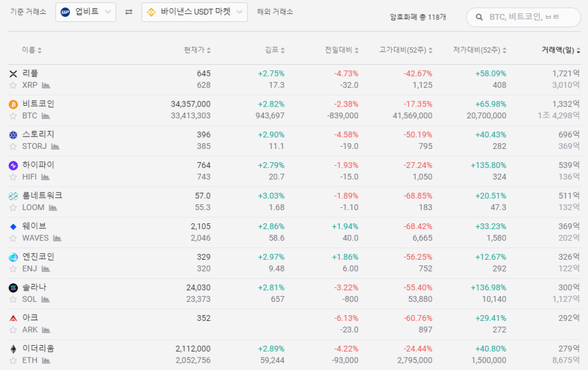Toggle favorite star for WAVES
Viewport: 588px width, 370px height.
13,238
